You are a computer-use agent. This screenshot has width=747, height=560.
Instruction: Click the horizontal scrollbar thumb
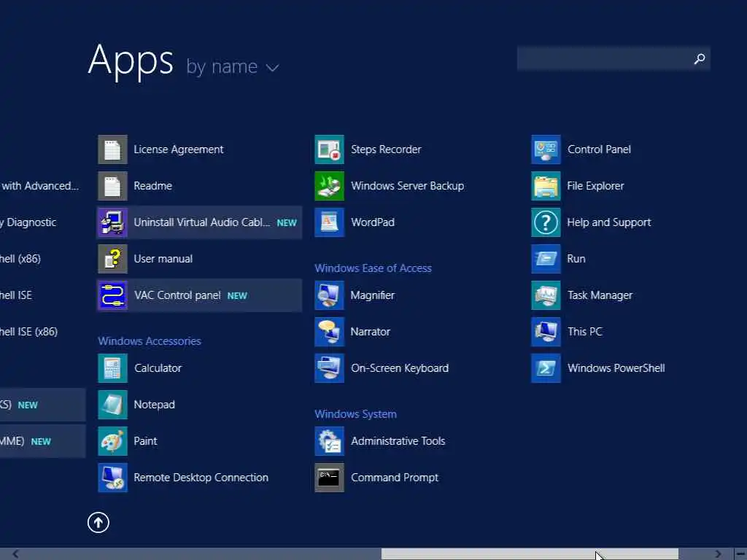tap(530, 554)
